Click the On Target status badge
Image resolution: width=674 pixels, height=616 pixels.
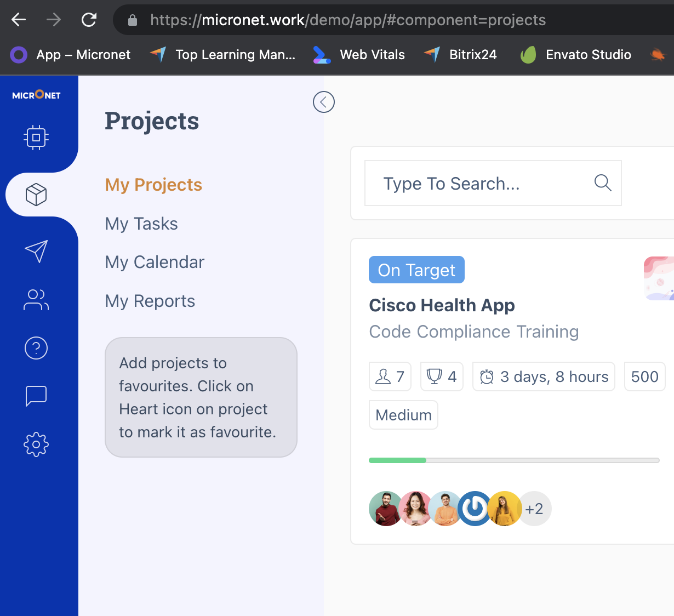[416, 270]
